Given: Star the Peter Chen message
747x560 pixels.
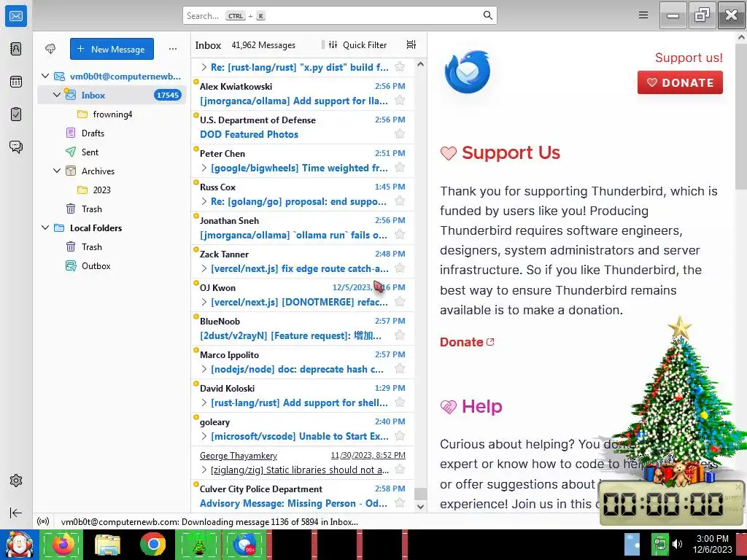Looking at the screenshot, I should 400,167.
